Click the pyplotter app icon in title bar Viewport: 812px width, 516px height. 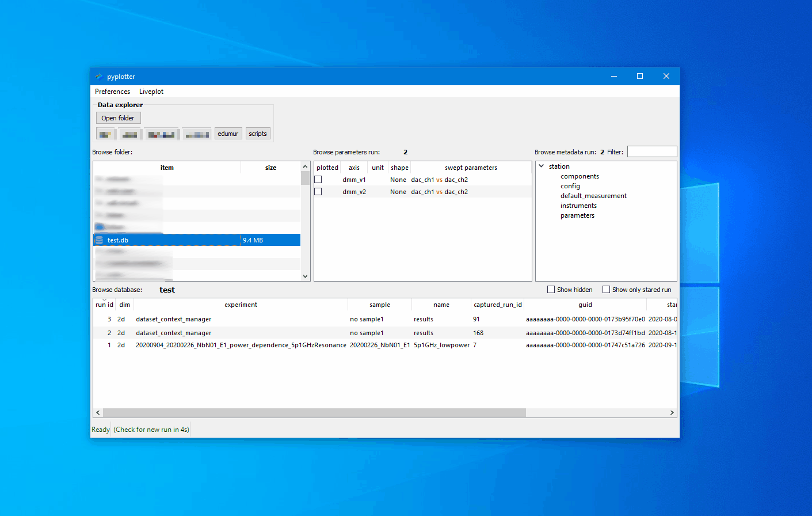(99, 76)
